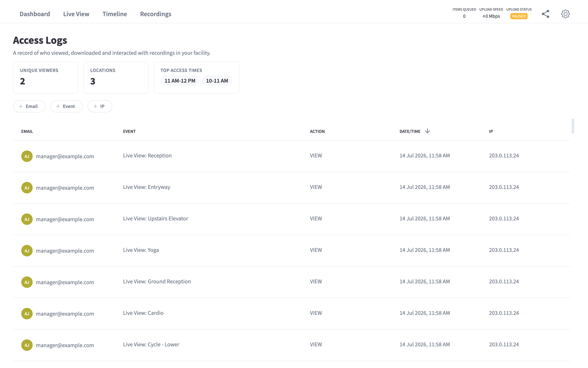This screenshot has width=588, height=368.
Task: Click IP 203.0.113.24 in Reception row
Action: click(x=504, y=156)
